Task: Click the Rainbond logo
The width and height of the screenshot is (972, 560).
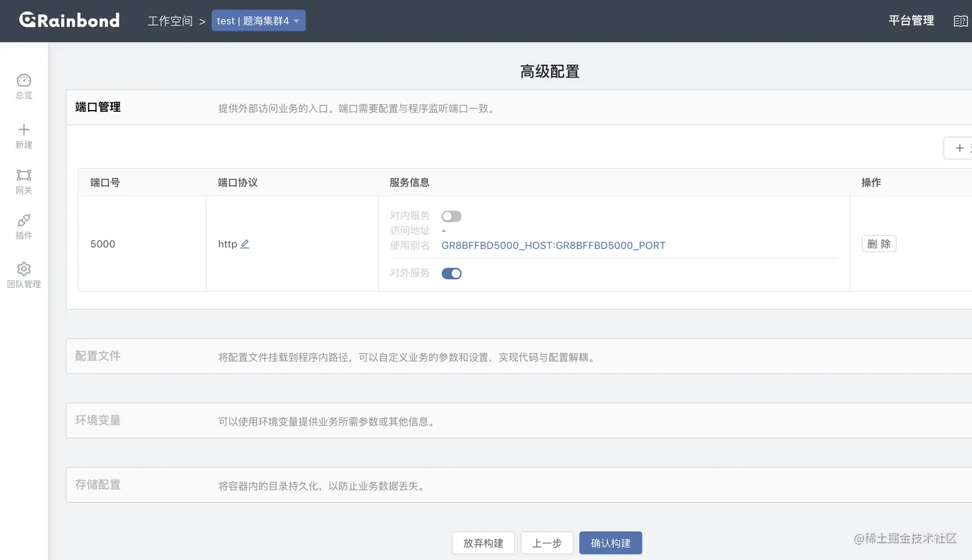Action: click(x=69, y=21)
